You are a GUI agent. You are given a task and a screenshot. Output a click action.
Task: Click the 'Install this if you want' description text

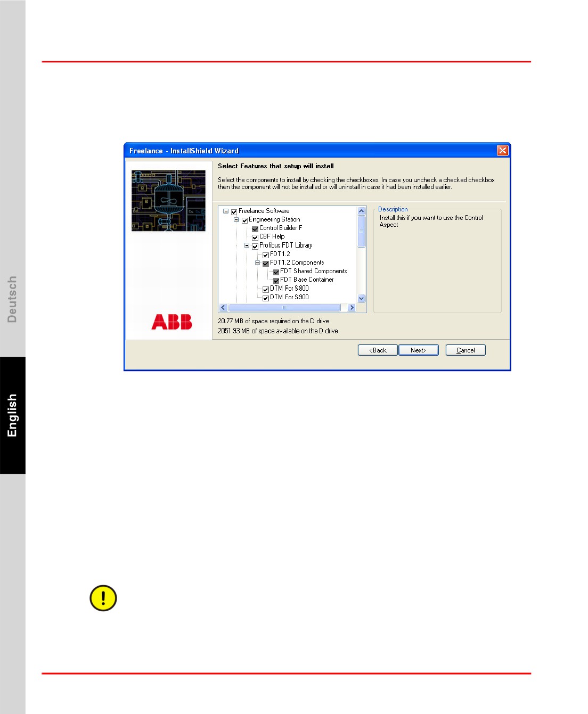click(431, 221)
